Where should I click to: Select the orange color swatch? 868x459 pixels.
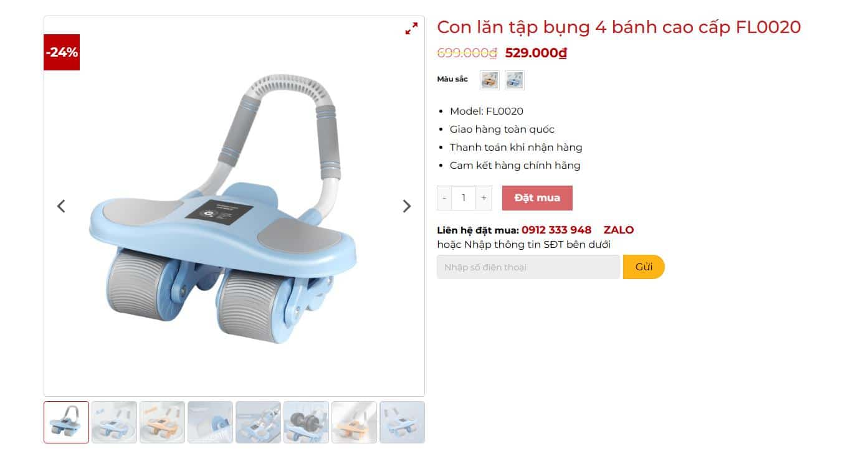coord(490,80)
